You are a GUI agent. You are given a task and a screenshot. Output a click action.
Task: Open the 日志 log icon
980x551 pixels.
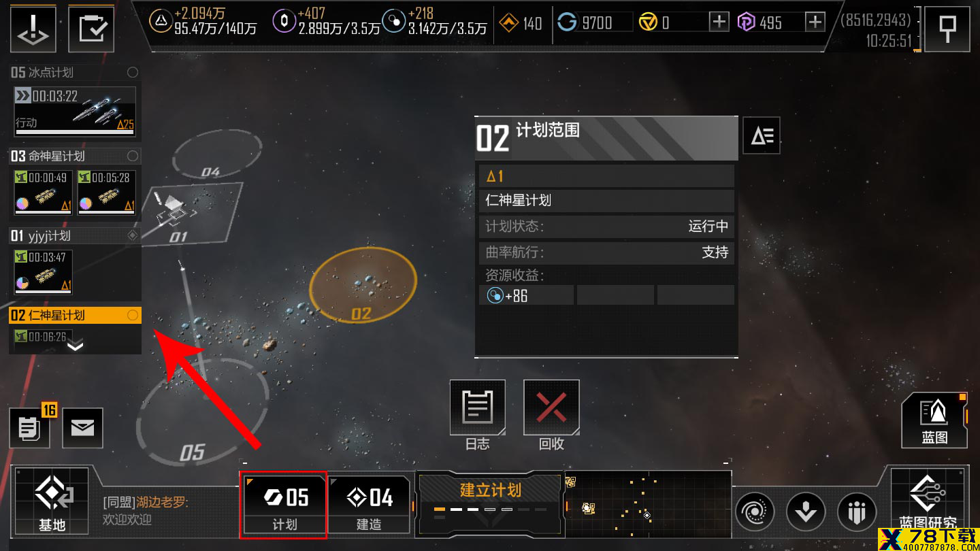[x=477, y=407]
